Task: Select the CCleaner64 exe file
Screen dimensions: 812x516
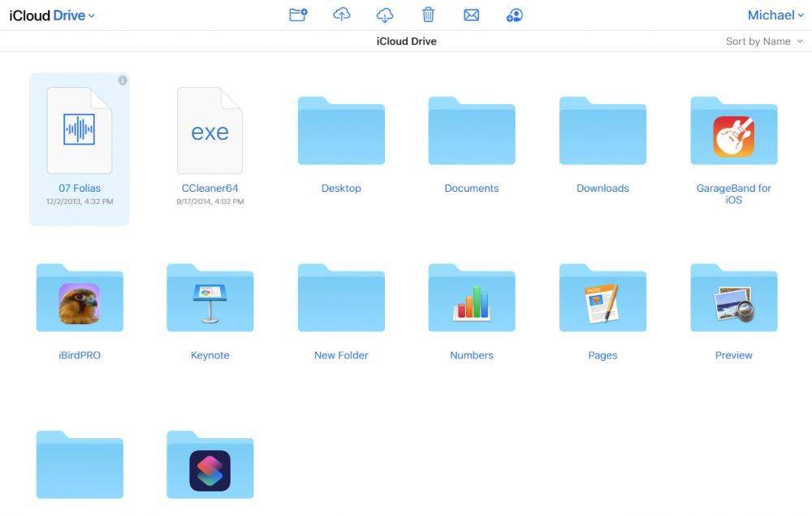Action: (209, 131)
